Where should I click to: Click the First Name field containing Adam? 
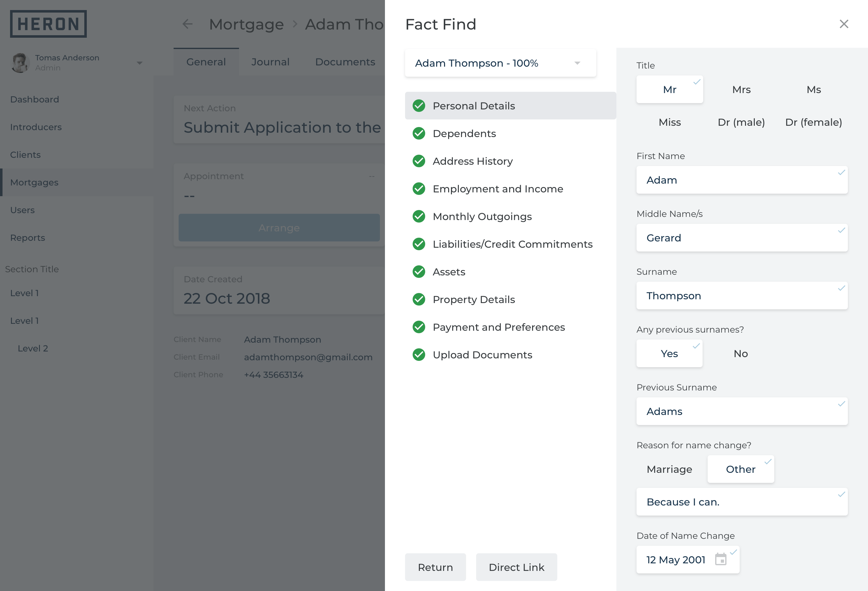742,180
